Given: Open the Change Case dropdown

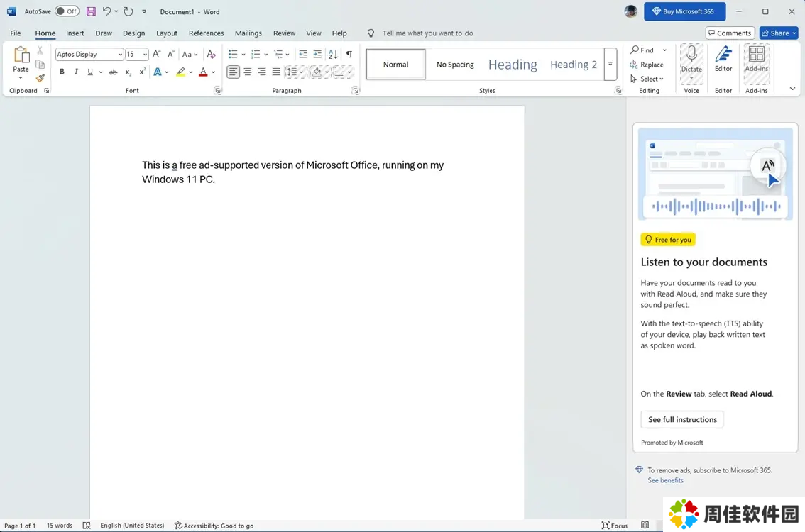Looking at the screenshot, I should pyautogui.click(x=190, y=54).
